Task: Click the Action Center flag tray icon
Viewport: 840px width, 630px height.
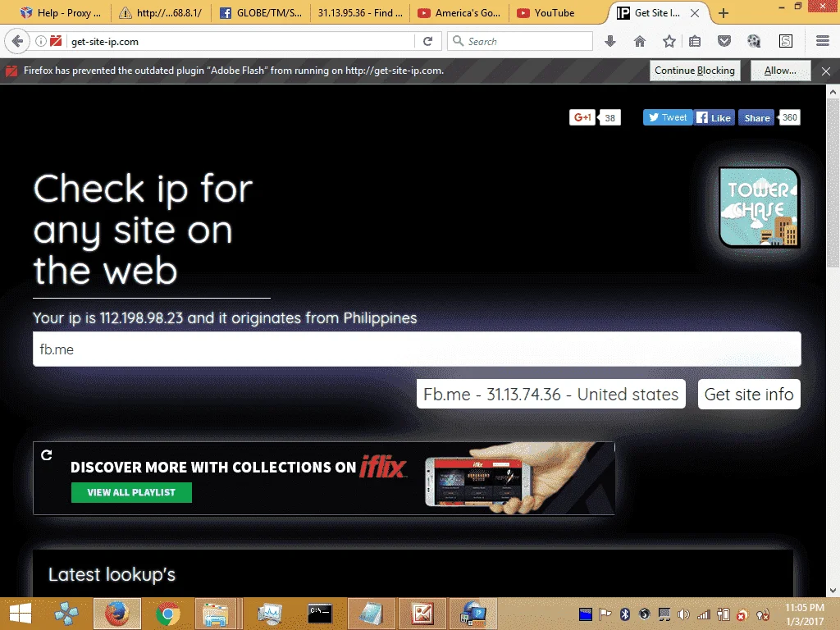Action: pos(605,614)
